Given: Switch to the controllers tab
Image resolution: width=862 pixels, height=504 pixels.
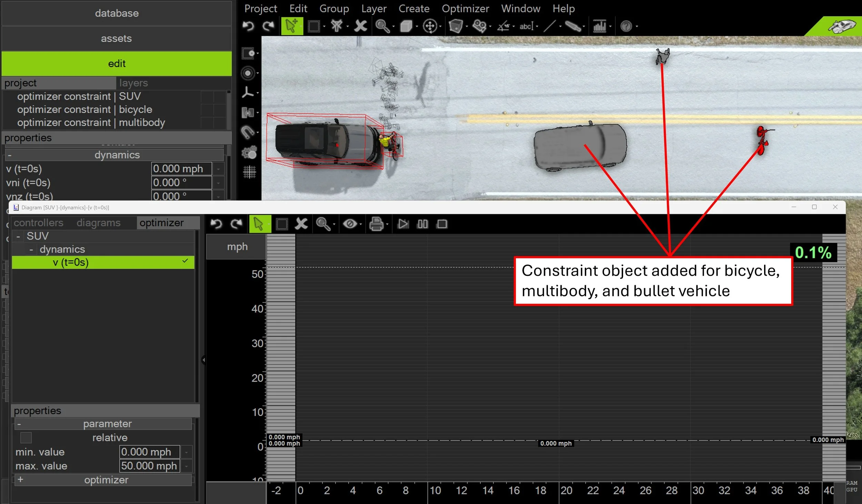Looking at the screenshot, I should pyautogui.click(x=38, y=223).
